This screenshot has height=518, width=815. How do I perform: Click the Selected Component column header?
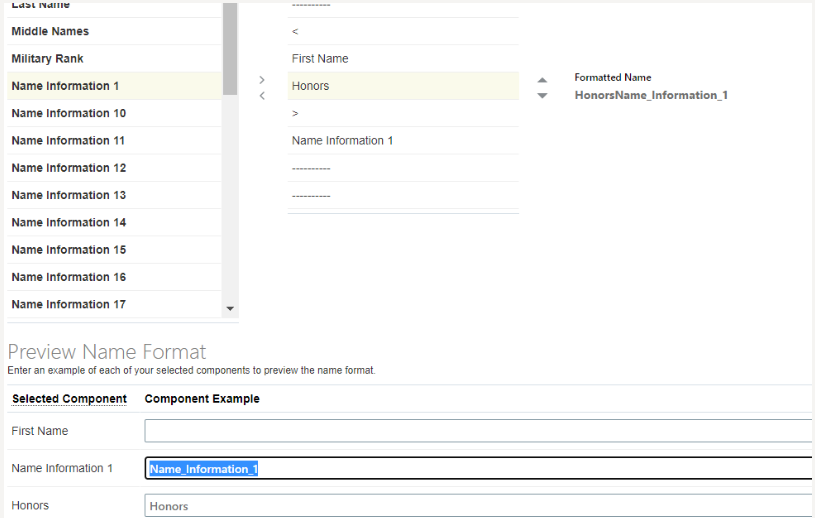pyautogui.click(x=69, y=399)
